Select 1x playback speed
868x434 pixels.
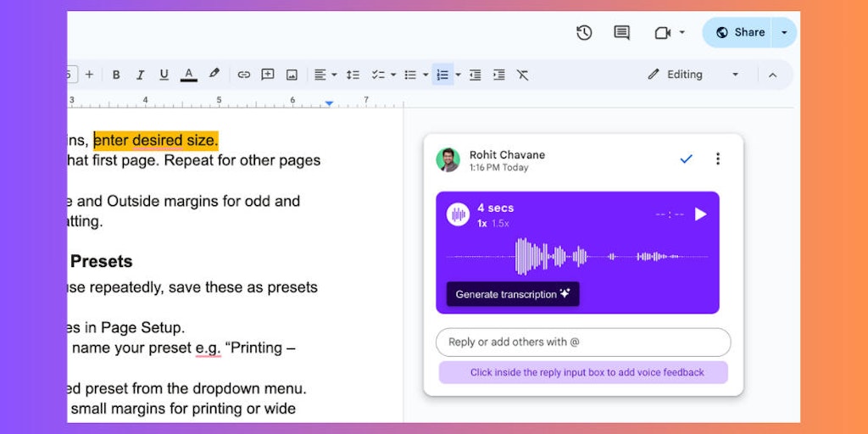click(x=482, y=224)
